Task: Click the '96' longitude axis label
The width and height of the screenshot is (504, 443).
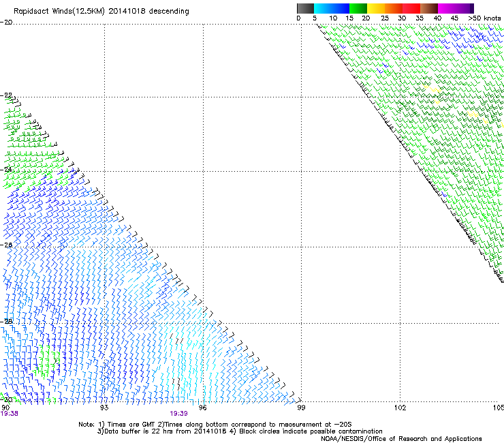Action: [202, 408]
